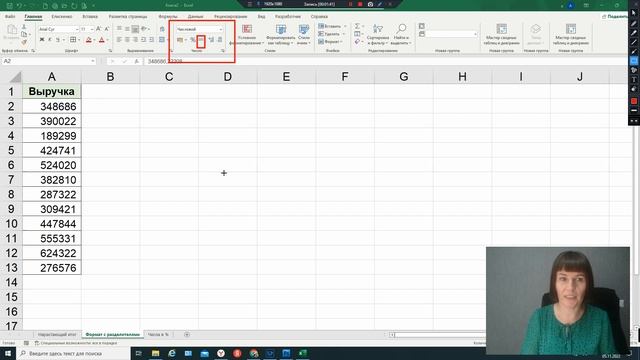The image size is (640, 360).
Task: Click the decrease decimal icon
Action: coord(220,40)
